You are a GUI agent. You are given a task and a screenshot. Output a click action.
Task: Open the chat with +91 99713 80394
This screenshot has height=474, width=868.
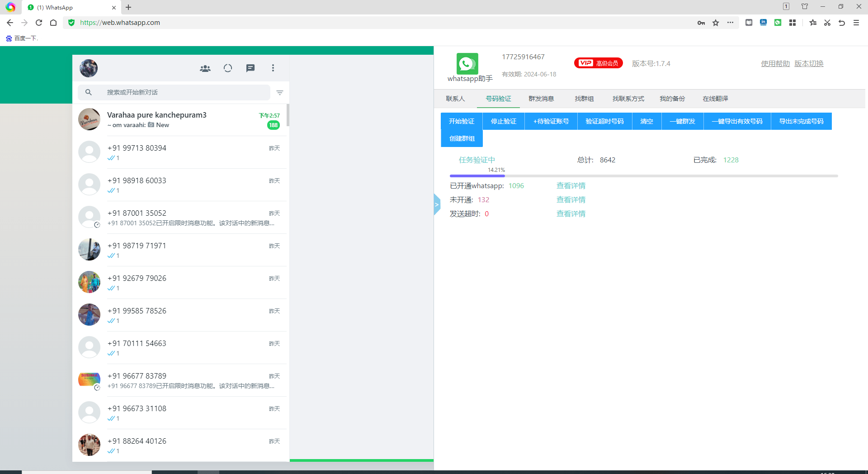click(181, 152)
